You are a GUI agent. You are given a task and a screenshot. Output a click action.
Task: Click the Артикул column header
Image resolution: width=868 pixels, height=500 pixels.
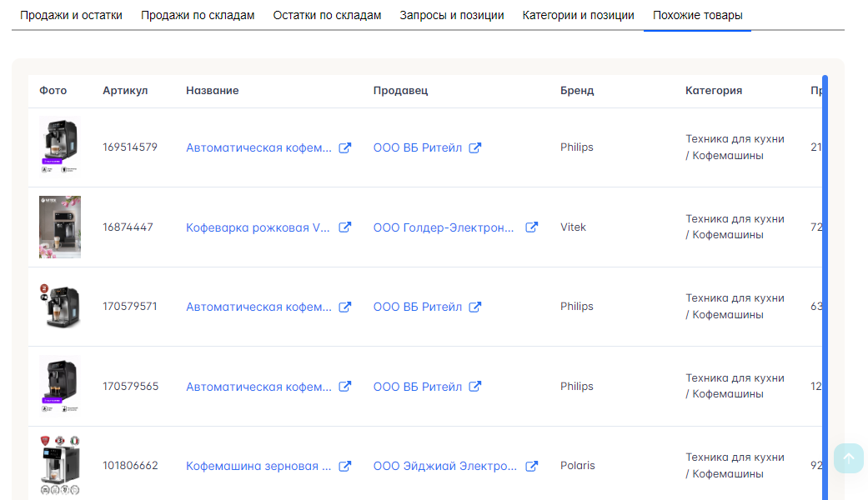[125, 91]
